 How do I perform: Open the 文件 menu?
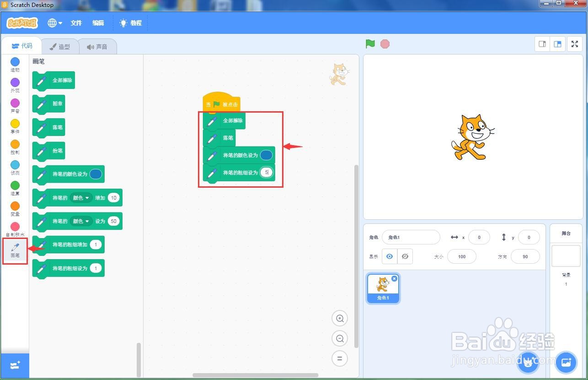[76, 22]
